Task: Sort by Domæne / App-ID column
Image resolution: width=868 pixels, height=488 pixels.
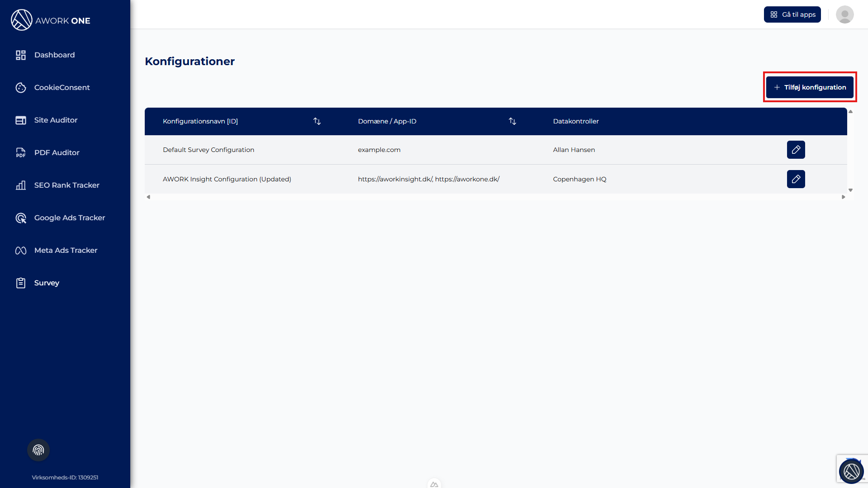Action: point(512,121)
